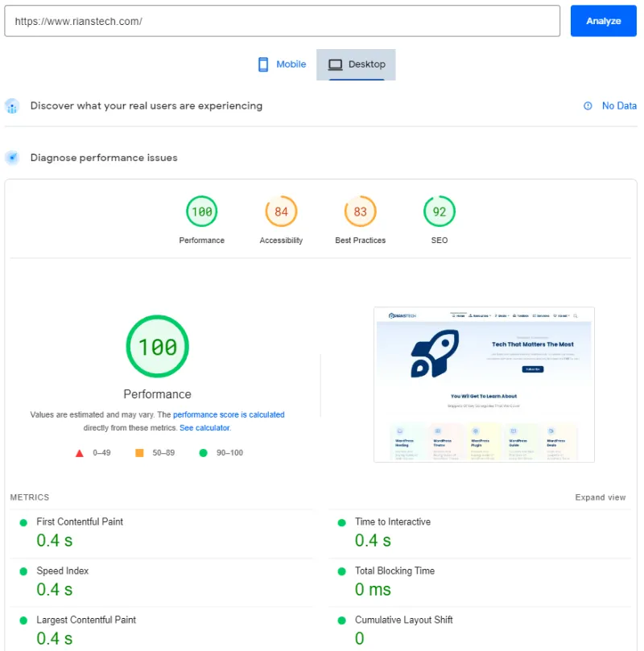Click the info icon beside No Data
Screen dimensions: 644x651
coord(587,105)
